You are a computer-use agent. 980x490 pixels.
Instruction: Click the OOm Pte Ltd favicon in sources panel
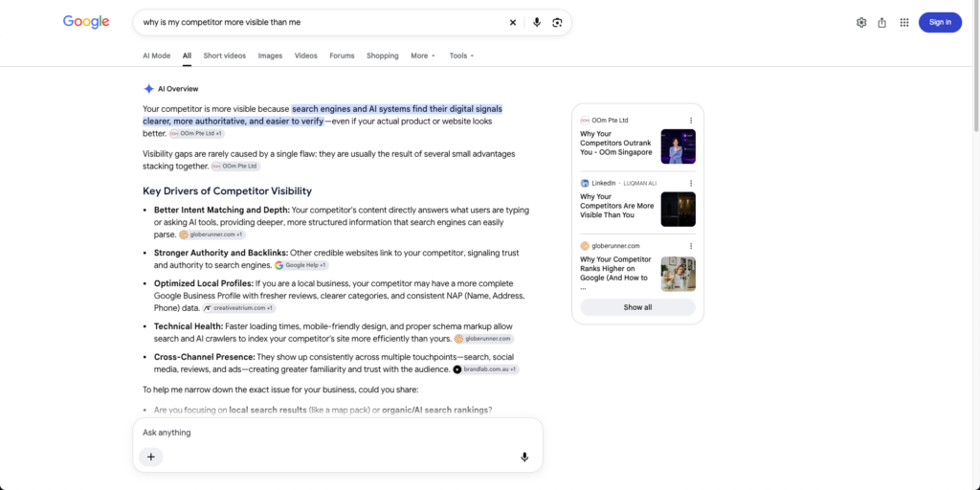click(x=585, y=120)
